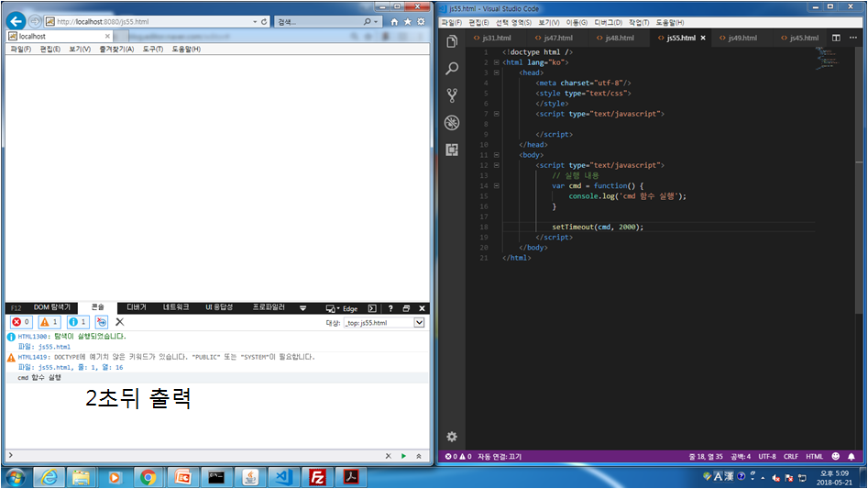Open the Explorer view in VS Code

[x=452, y=41]
